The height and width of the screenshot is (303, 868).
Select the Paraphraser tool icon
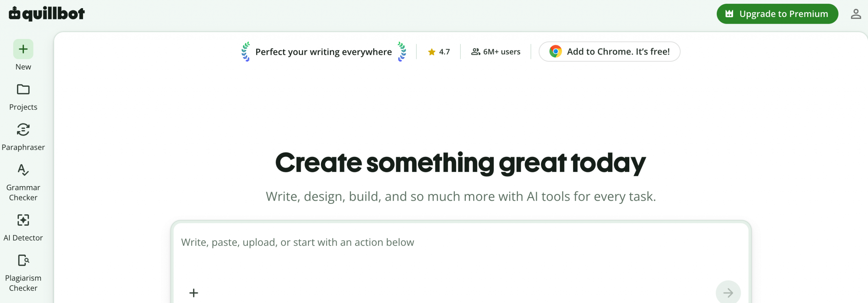pyautogui.click(x=23, y=129)
